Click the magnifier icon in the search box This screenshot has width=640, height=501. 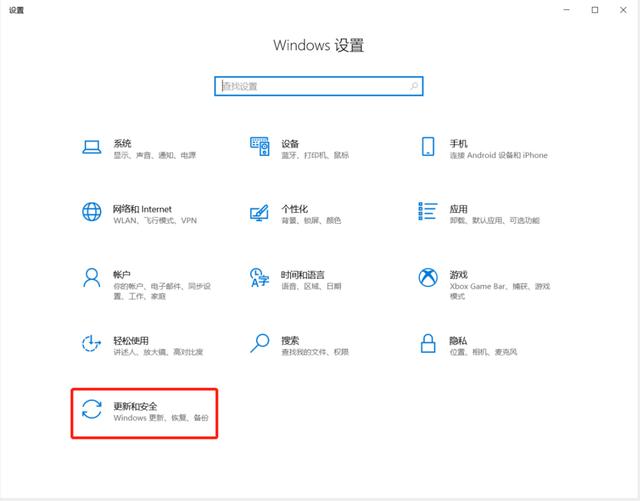tap(414, 86)
